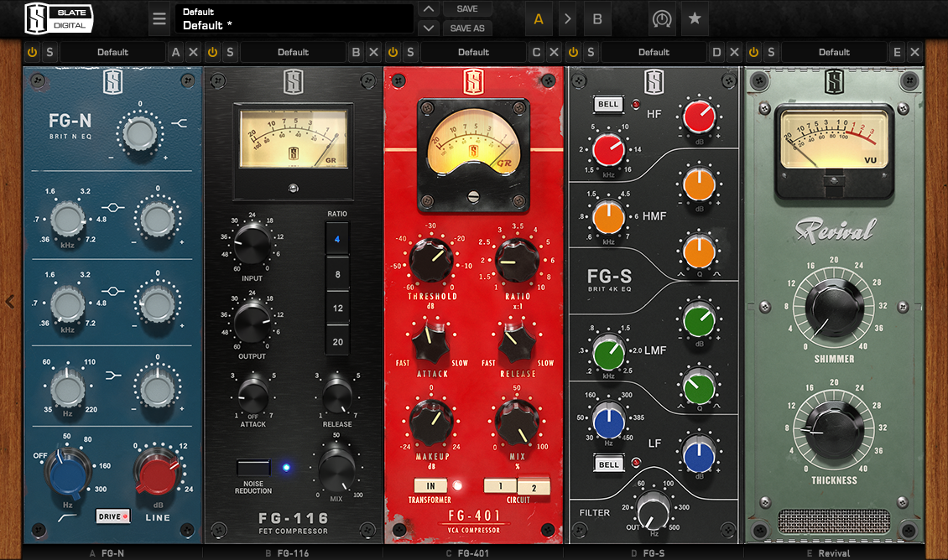Screen dimensions: 948x560
Task: Toggle the HF BELL button on FG-S
Action: coord(607,104)
